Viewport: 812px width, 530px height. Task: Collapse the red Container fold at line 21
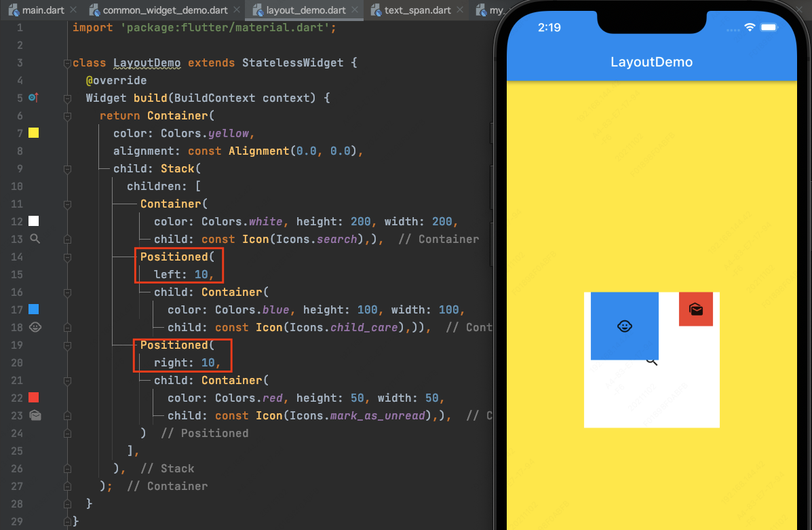tap(67, 380)
